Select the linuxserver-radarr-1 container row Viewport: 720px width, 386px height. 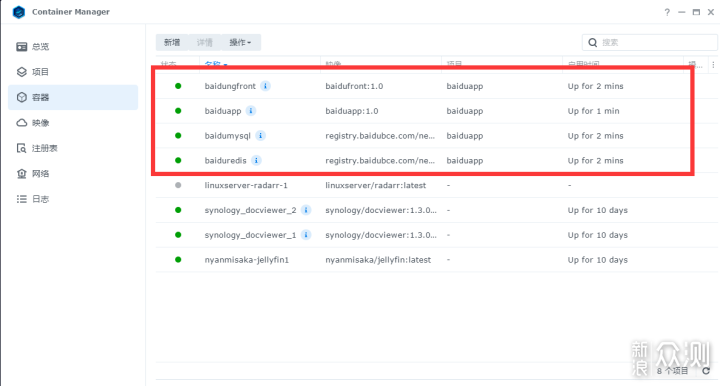(437, 185)
